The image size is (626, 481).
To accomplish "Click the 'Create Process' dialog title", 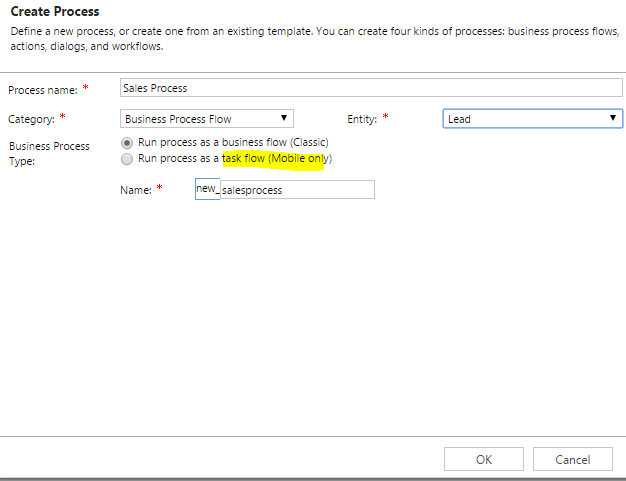I will 53,11.
